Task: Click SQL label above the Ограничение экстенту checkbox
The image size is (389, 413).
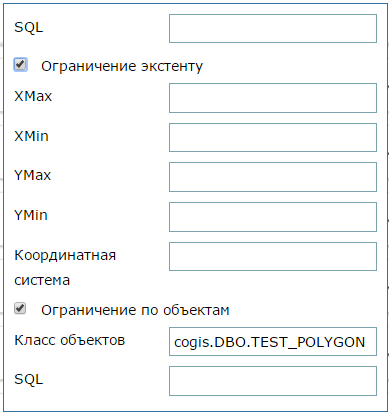Action: 29,27
